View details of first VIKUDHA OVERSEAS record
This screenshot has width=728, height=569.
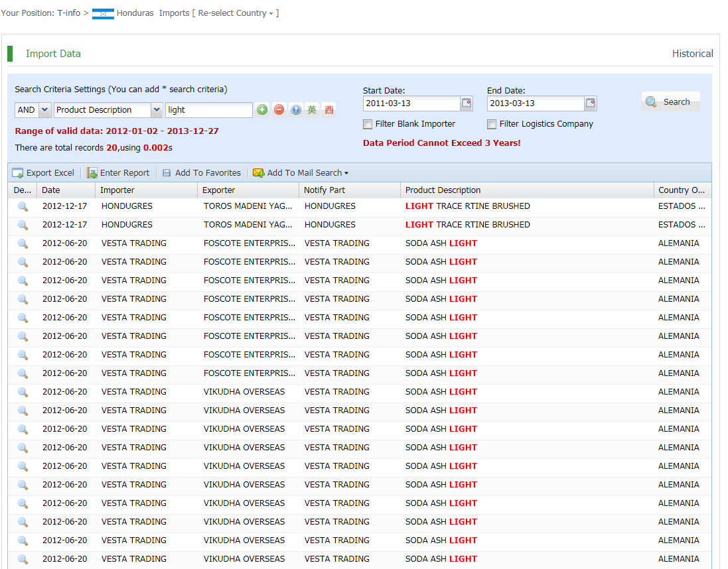pyautogui.click(x=23, y=392)
